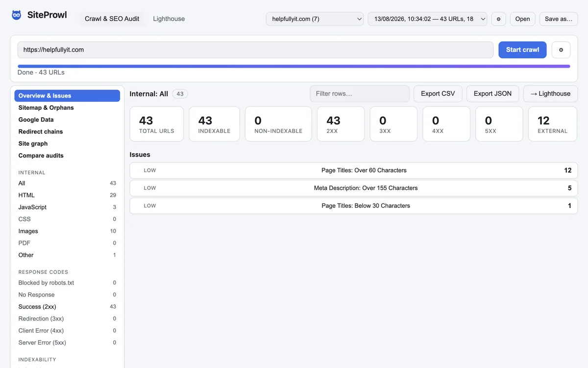
Task: Select No Response filter
Action: [67, 295]
